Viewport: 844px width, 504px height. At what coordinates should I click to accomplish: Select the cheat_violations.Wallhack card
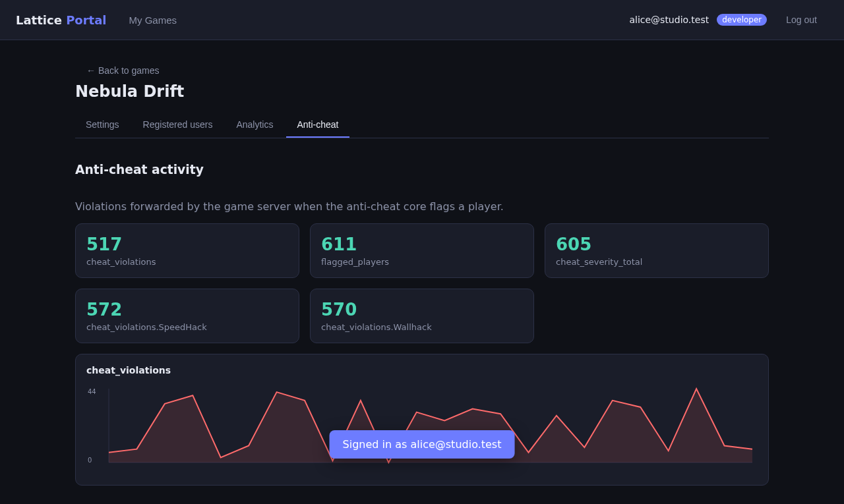422,316
